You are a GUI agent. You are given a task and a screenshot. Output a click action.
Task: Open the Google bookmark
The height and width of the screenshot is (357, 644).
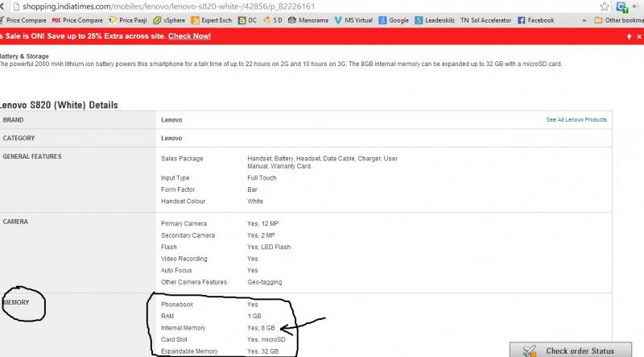click(394, 20)
